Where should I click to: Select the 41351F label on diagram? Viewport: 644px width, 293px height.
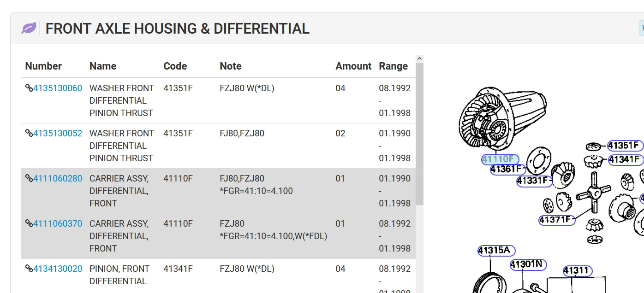coord(625,146)
